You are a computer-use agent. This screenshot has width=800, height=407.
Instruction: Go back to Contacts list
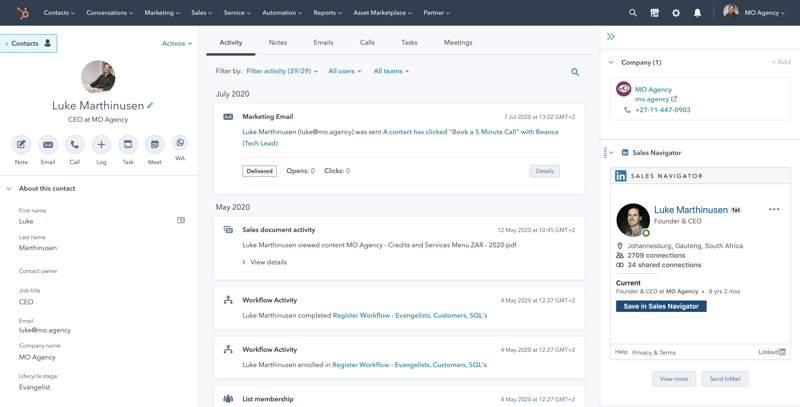pos(29,43)
